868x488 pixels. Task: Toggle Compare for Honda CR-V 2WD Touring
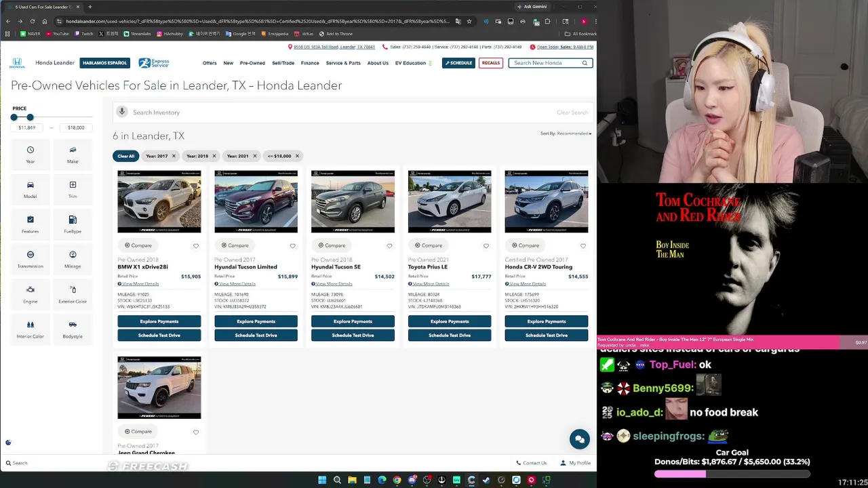tap(526, 245)
